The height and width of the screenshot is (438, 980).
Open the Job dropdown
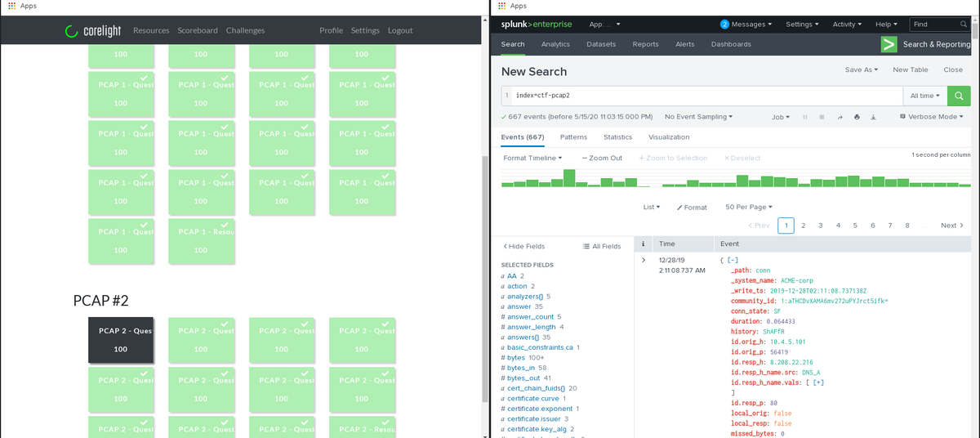click(781, 117)
